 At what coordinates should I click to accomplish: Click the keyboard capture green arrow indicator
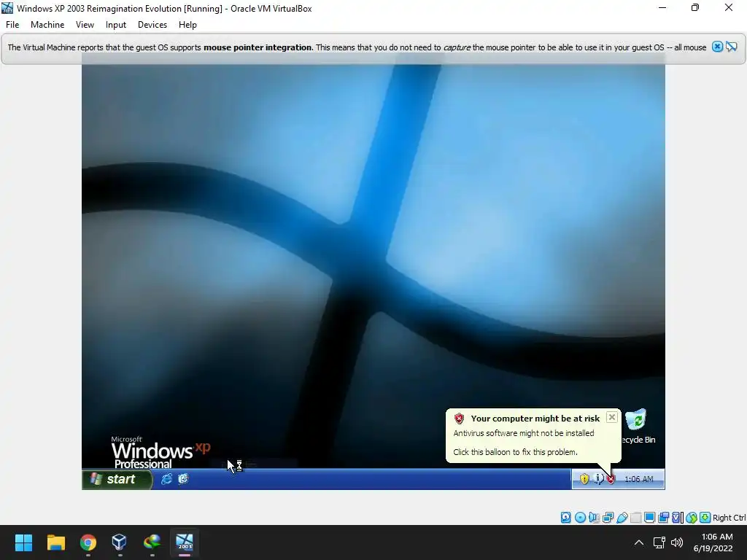(705, 518)
